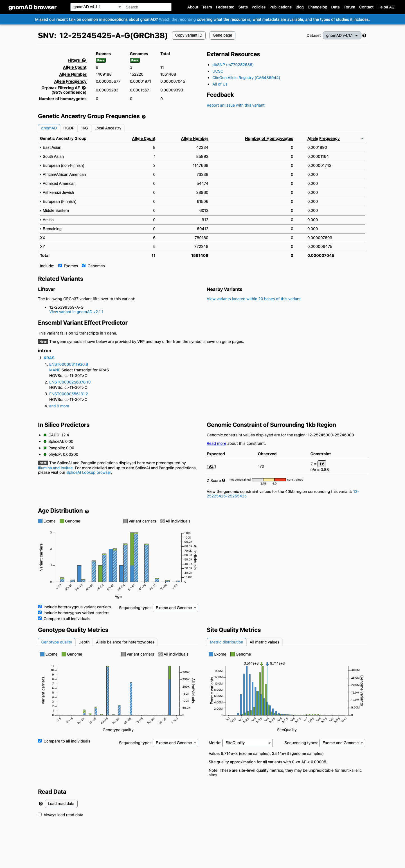Viewport: 405px width, 868px height.
Task: Switch to Local Ancestry tab
Action: pos(108,128)
